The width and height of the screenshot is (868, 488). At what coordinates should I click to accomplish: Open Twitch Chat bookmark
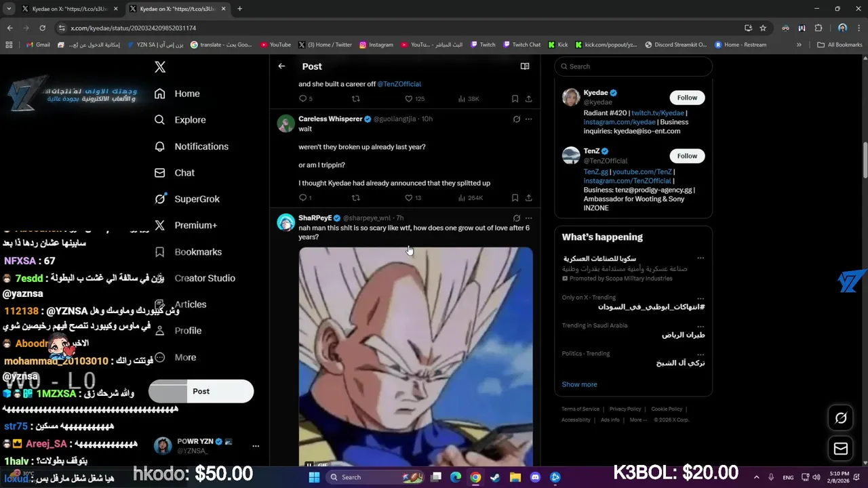[x=522, y=45]
